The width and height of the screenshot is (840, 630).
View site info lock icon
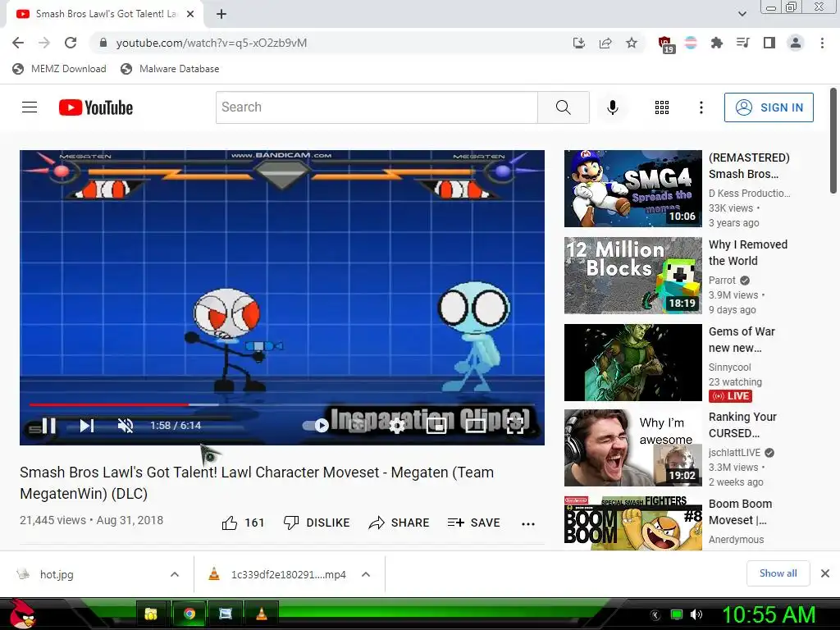(103, 43)
